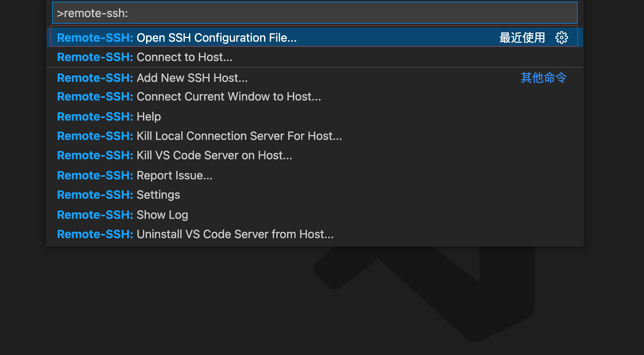The image size is (644, 355).
Task: Choose Kill VS Code Server on Host
Action: (214, 156)
